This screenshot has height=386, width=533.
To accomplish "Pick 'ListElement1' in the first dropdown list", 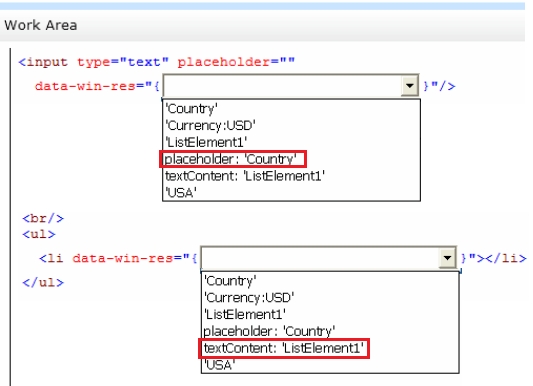I will point(206,142).
